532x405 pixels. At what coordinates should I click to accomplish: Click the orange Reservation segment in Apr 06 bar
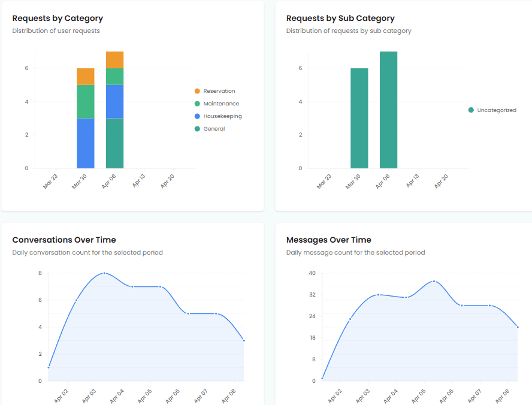(114, 60)
